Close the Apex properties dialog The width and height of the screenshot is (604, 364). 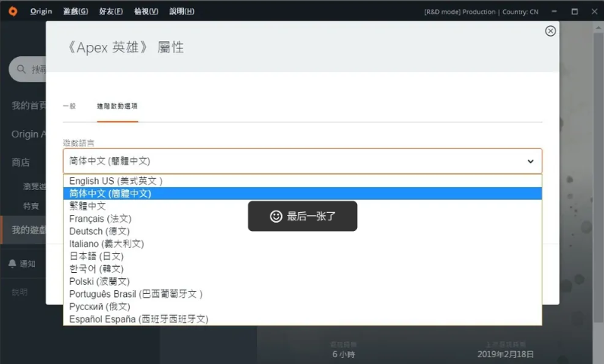[x=550, y=31]
